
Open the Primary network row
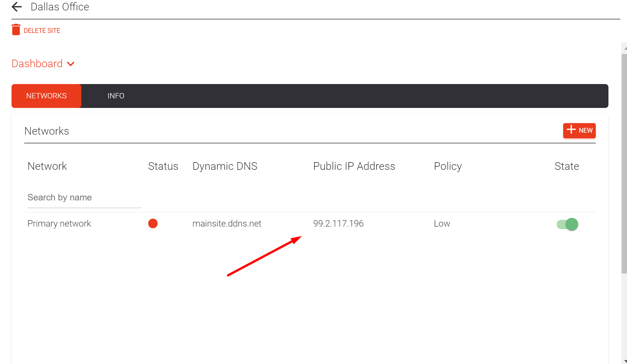point(59,223)
